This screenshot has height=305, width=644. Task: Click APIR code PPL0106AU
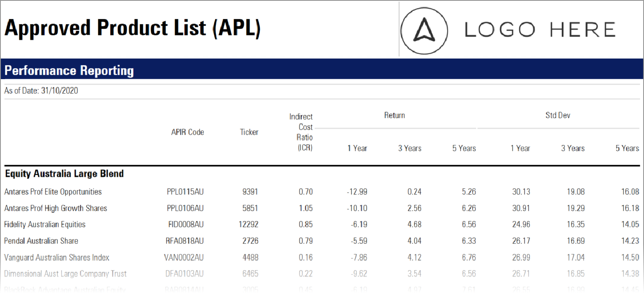click(x=185, y=208)
